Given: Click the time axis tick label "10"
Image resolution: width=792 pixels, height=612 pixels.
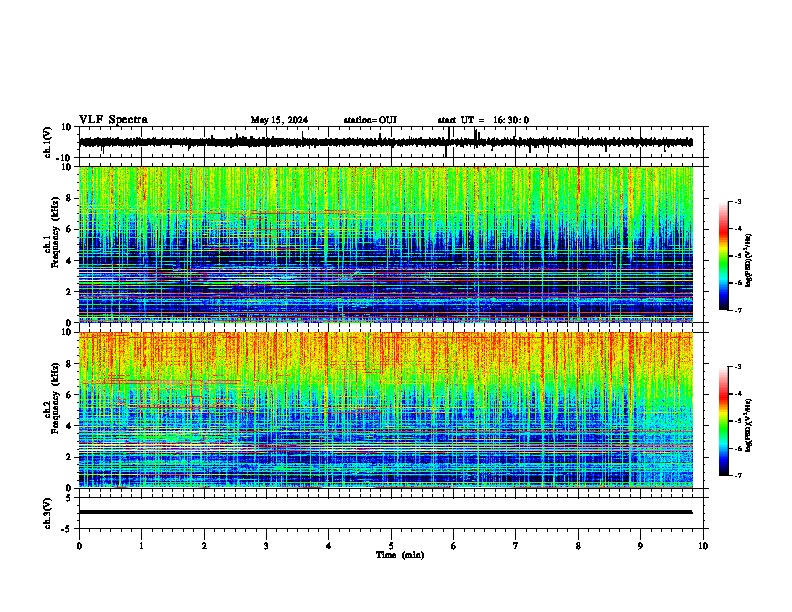Looking at the screenshot, I should [703, 546].
